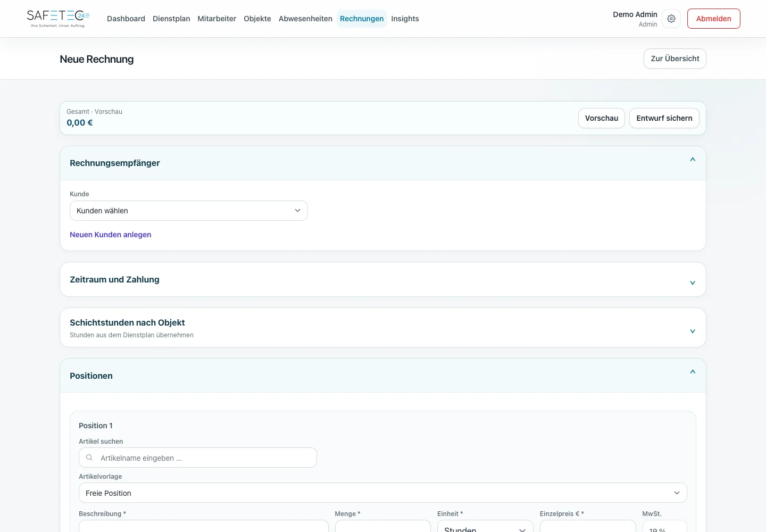Click the search magnifier icon in Artikel suchen
The width and height of the screenshot is (766, 532).
point(89,458)
